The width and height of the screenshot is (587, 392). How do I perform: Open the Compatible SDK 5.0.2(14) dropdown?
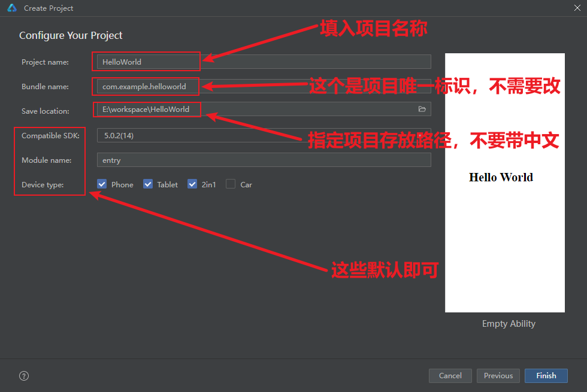[264, 135]
